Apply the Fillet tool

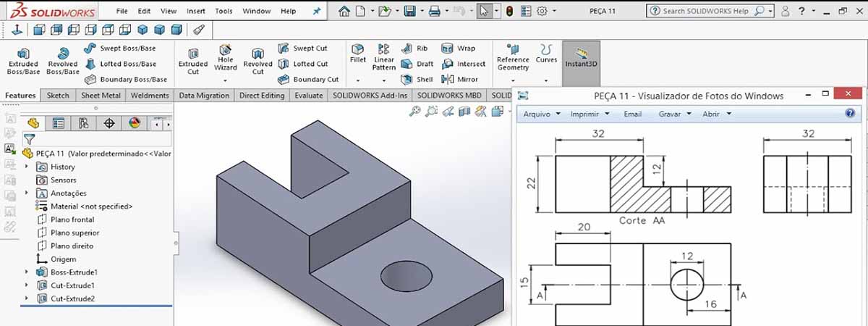[x=358, y=53]
